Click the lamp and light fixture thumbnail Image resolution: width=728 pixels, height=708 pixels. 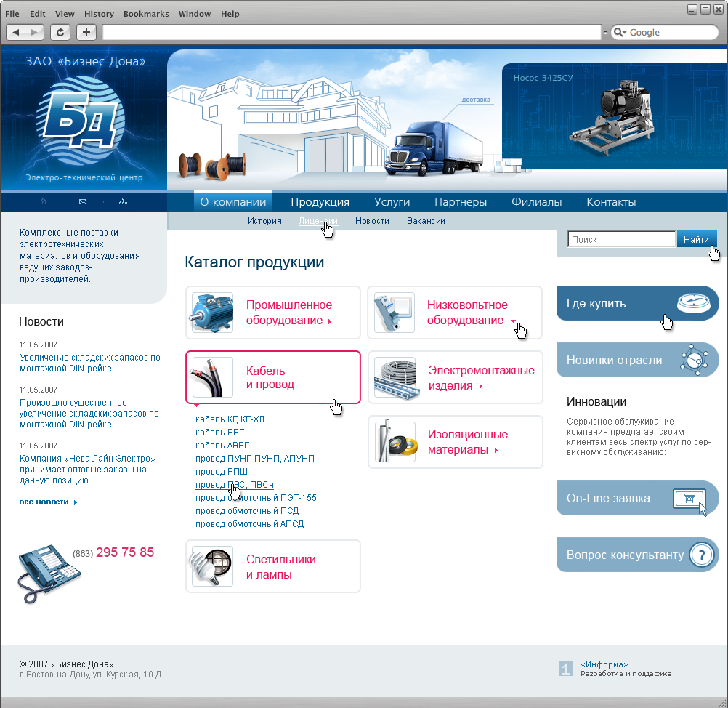[211, 566]
